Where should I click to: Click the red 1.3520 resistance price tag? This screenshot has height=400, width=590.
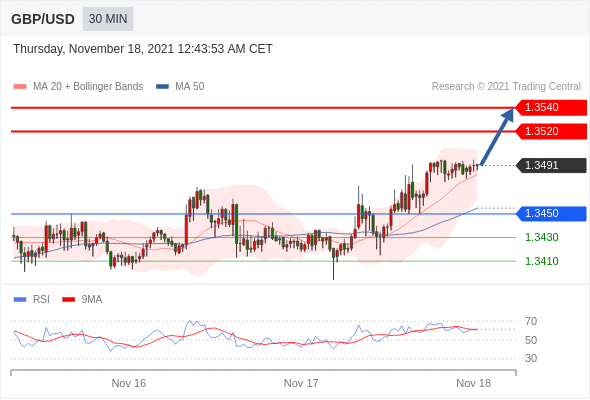click(x=551, y=131)
